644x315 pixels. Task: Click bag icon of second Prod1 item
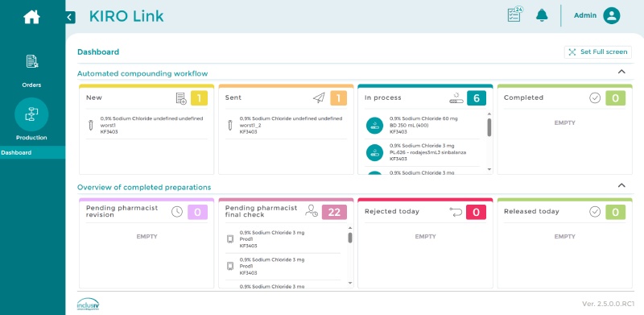coord(230,267)
